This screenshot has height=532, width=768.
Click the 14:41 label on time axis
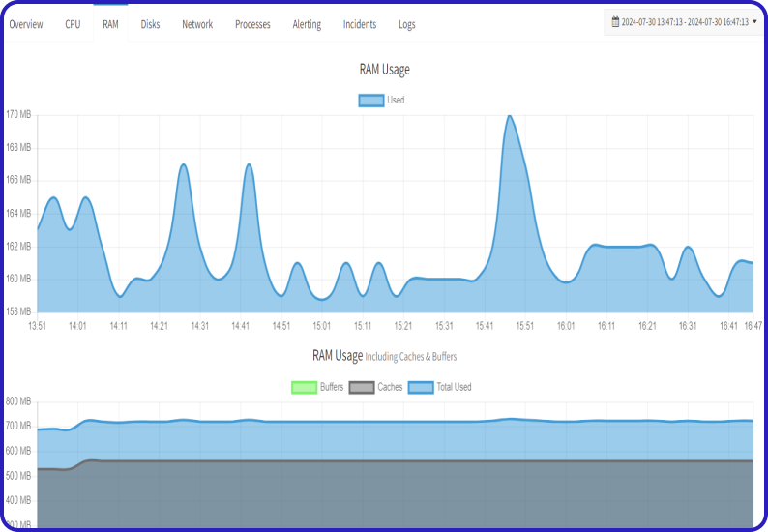(241, 326)
